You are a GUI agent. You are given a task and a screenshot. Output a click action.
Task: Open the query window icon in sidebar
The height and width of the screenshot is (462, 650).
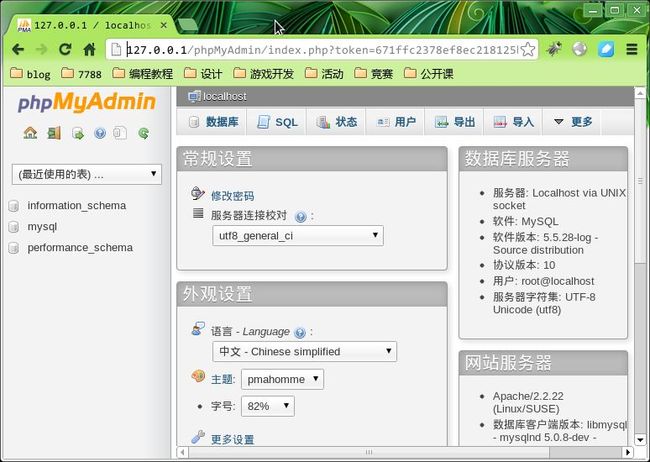[78, 133]
